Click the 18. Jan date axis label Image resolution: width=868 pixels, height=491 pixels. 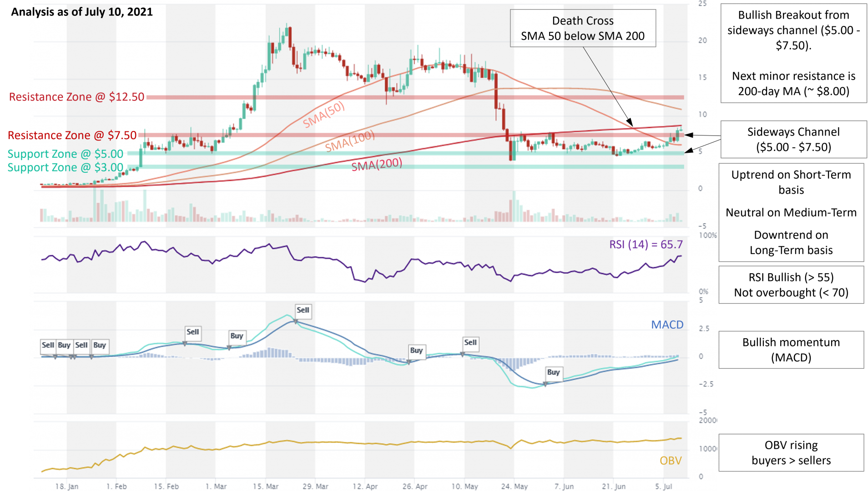(x=66, y=486)
